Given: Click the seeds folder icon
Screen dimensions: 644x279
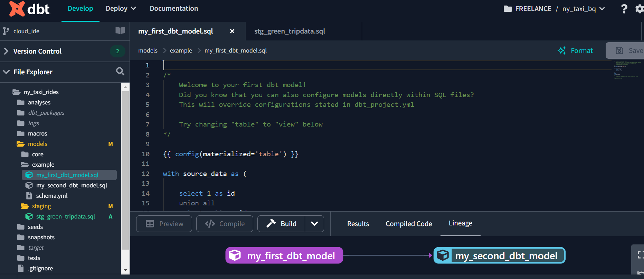Looking at the screenshot, I should pos(21,227).
